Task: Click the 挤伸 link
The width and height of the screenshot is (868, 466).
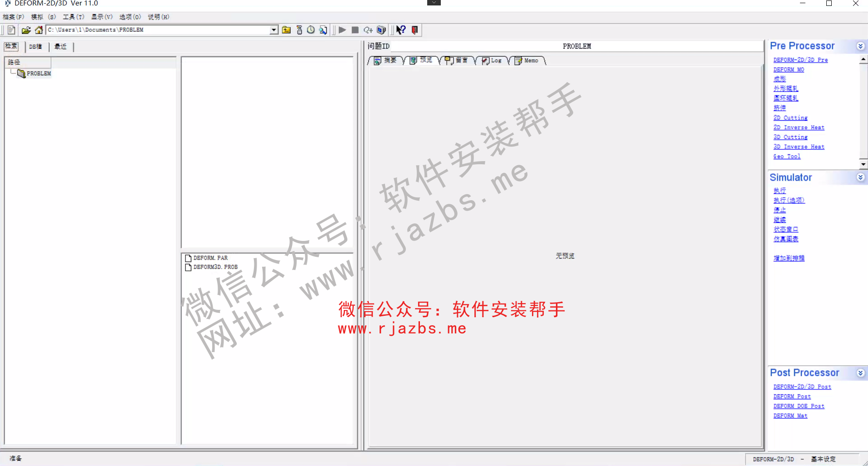Action: pyautogui.click(x=780, y=108)
